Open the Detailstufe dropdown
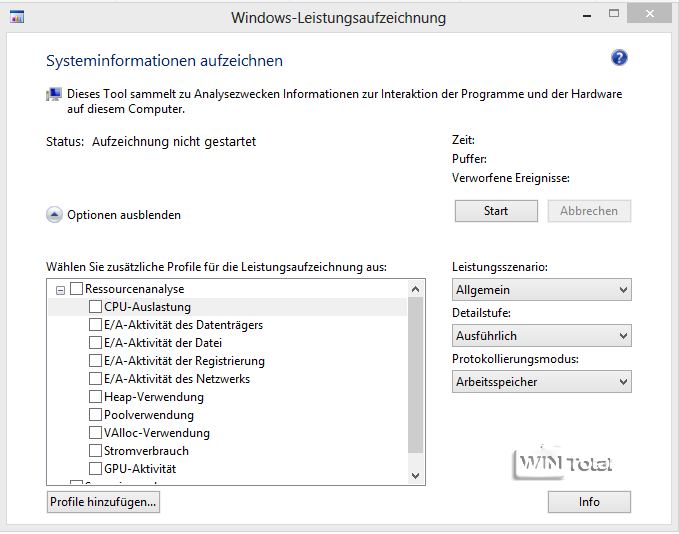 tap(542, 336)
